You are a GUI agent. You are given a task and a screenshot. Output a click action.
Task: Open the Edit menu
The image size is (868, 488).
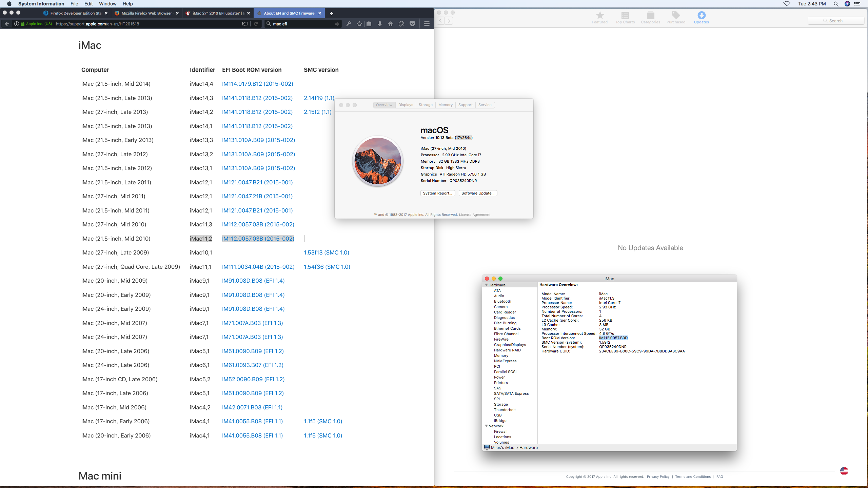point(88,4)
